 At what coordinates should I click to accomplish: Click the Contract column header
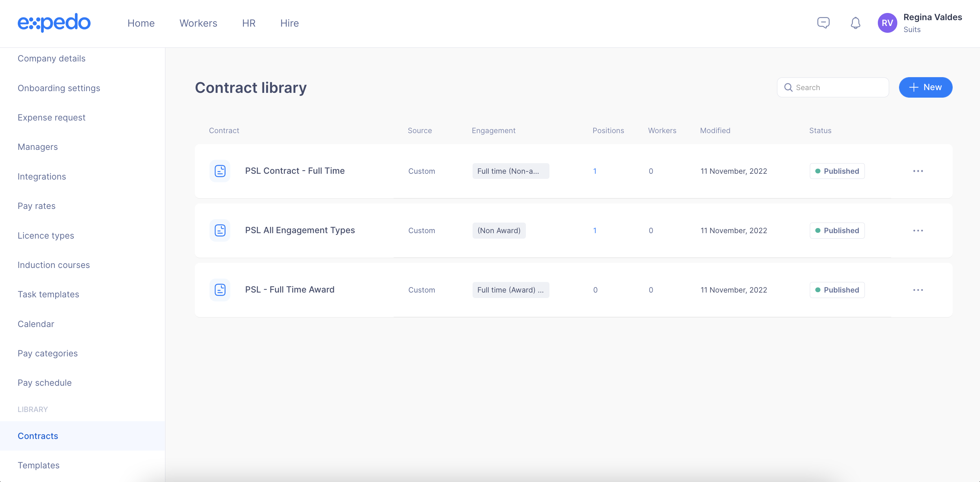224,130
